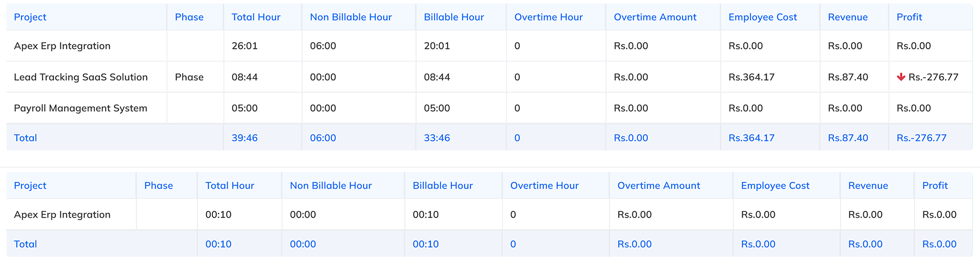Click the 06:00 non billable hour for Apex Erp

coord(323,46)
